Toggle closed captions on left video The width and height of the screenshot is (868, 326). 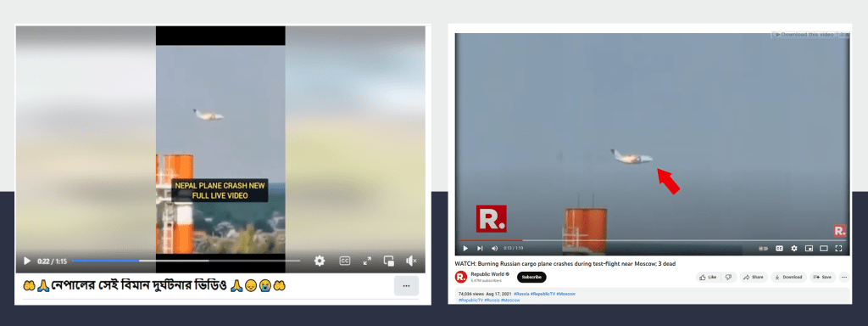point(344,261)
